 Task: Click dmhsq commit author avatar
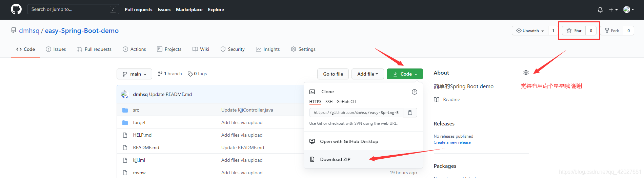(125, 94)
